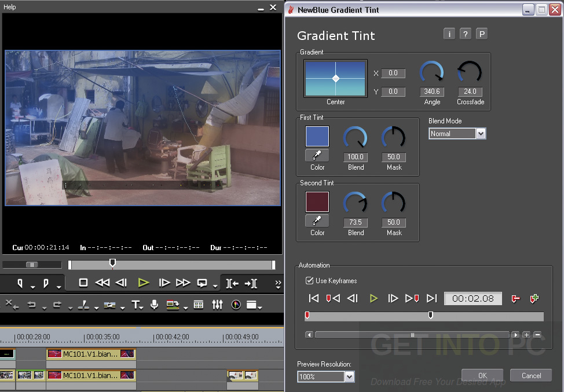Open the dropdown arrow beside Set In

pyautogui.click(x=33, y=287)
